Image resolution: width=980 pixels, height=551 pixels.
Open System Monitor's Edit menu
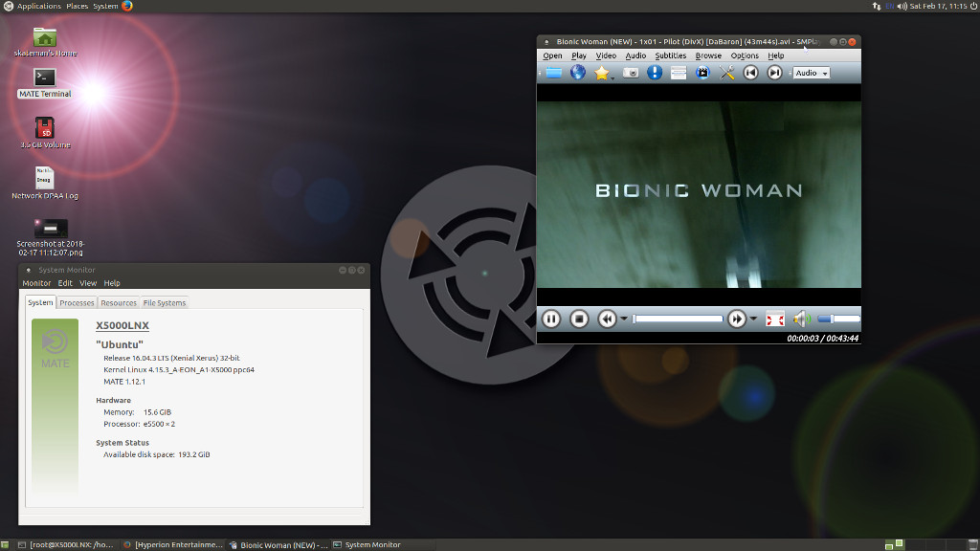click(x=65, y=283)
